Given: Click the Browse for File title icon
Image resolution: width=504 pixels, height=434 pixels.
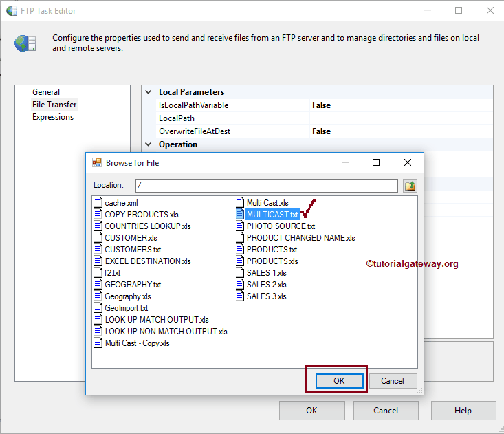Looking at the screenshot, I should point(97,163).
